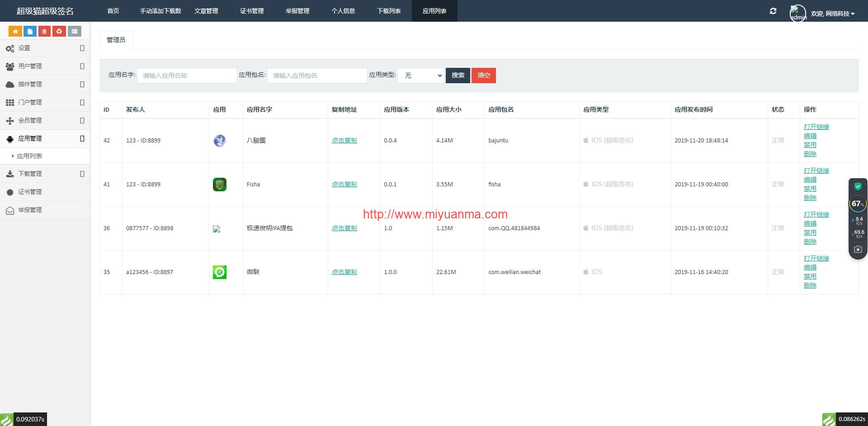Click the 超级猫超级签名 site title

45,11
